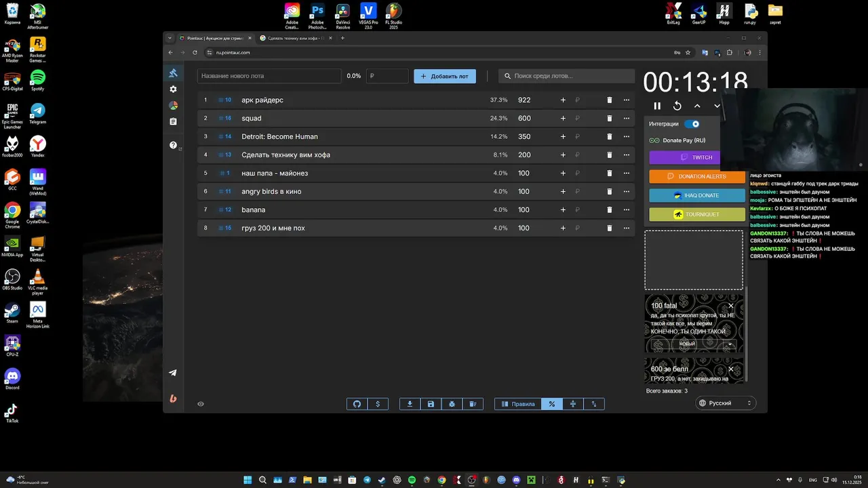
Task: Open settings gear in Pointauc sidebar
Action: (x=173, y=89)
